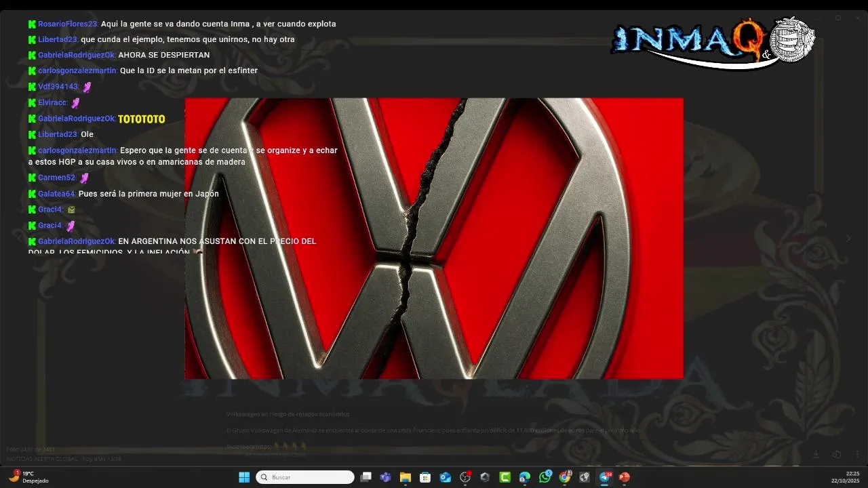
Task: Open Microsoft Teams from the taskbar
Action: point(385,477)
